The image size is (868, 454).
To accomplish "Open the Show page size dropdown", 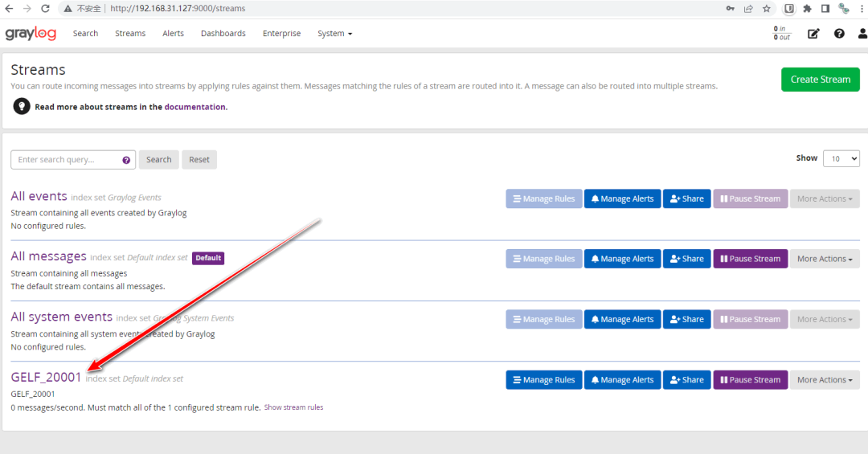I will point(841,158).
